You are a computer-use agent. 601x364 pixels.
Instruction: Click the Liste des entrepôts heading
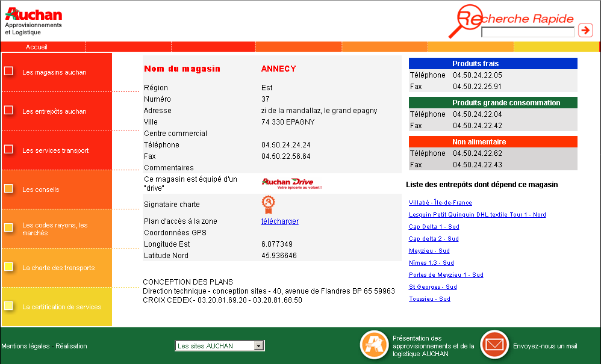click(x=482, y=185)
